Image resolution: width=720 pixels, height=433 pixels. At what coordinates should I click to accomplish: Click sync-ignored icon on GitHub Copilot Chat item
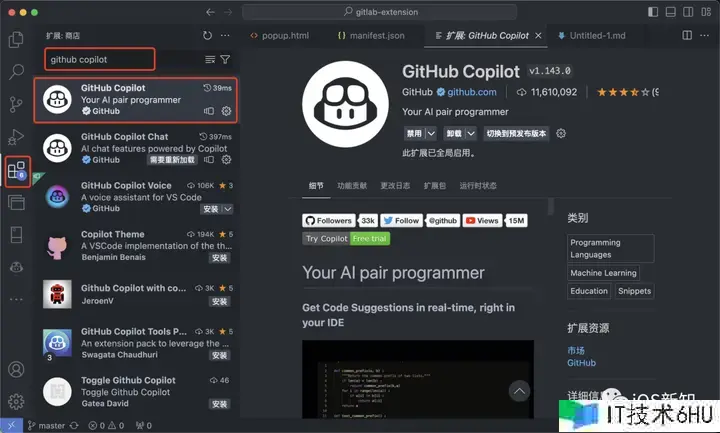point(209,160)
